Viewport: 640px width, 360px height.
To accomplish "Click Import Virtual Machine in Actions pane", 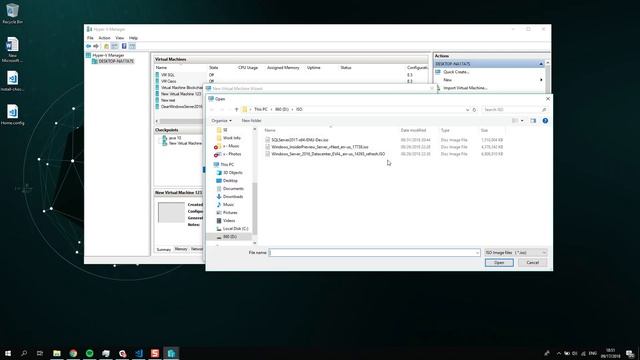I will pyautogui.click(x=465, y=88).
